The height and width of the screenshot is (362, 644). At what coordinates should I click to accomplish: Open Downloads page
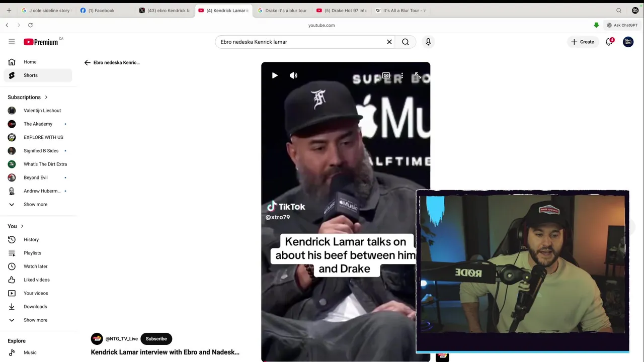click(x=38, y=307)
